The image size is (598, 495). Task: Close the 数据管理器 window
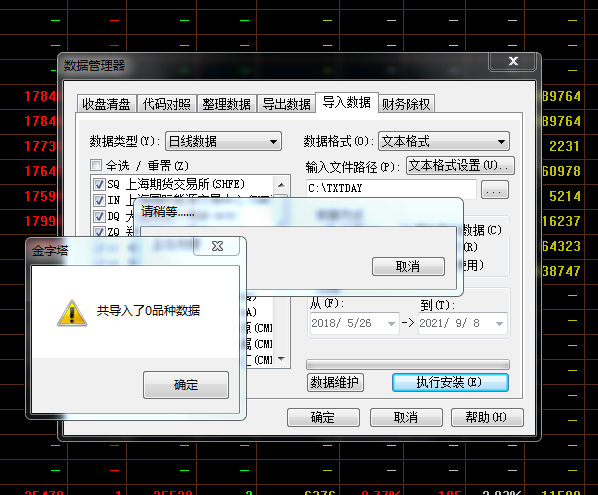513,61
